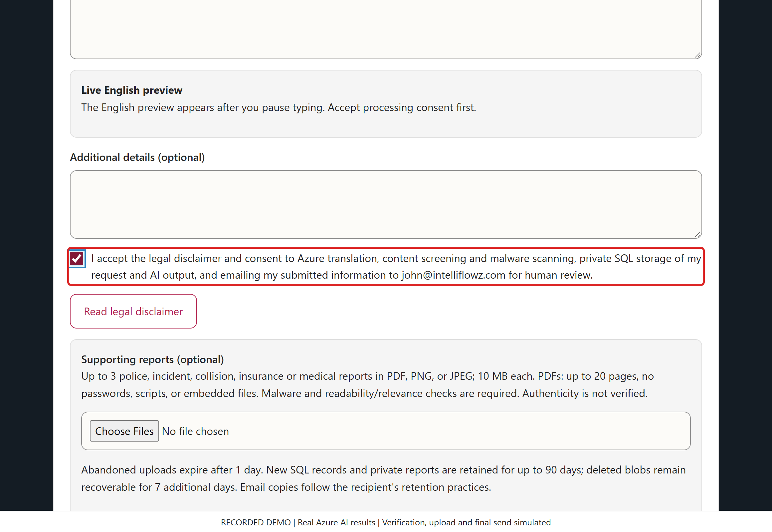The height and width of the screenshot is (532, 772).
Task: Click the 'No file chosen' text
Action: point(196,431)
